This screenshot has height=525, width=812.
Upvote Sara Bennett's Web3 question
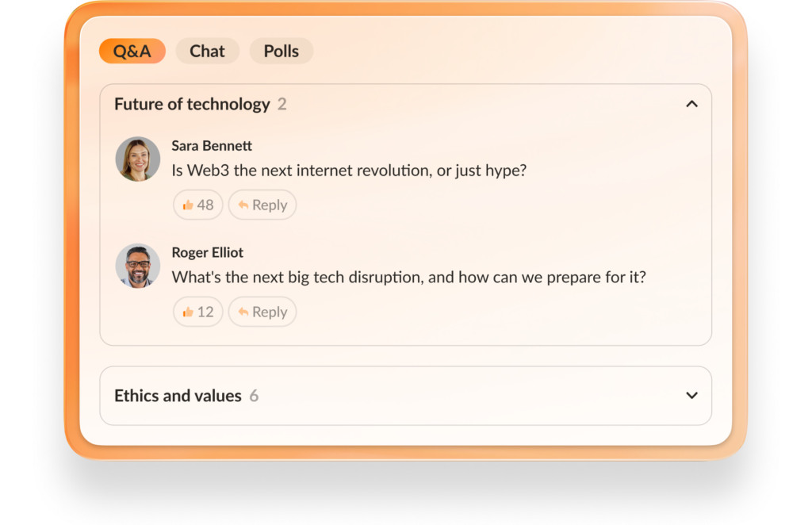198,205
